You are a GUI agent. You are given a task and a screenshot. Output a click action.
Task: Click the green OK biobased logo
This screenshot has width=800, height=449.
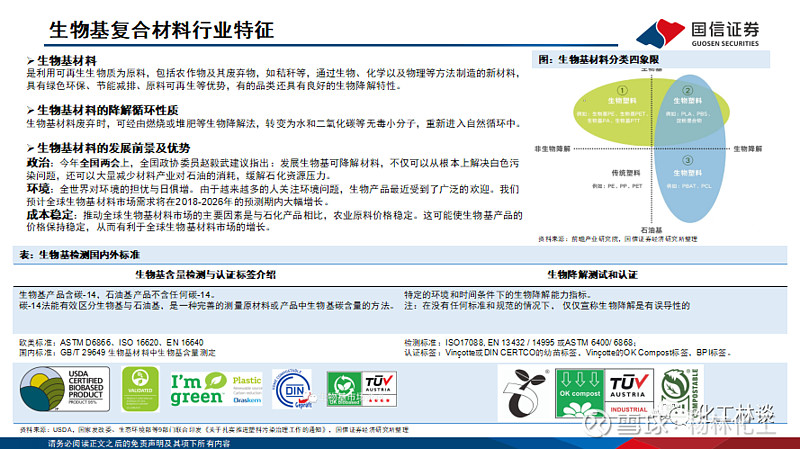[x=344, y=389]
